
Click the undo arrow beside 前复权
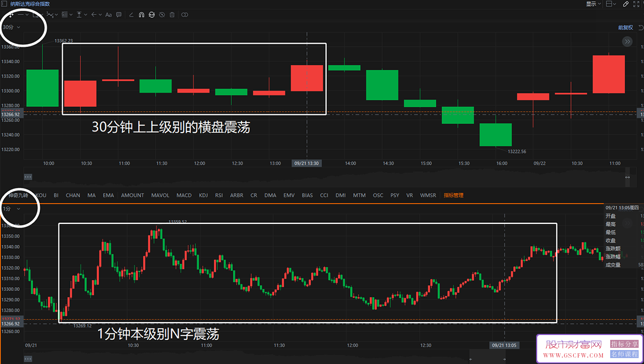(x=640, y=27)
